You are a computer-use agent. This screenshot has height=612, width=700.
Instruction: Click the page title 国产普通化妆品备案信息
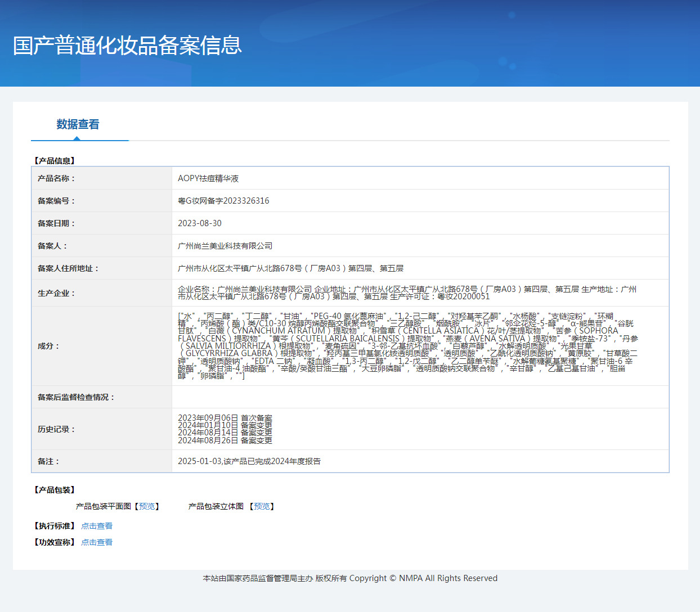click(x=127, y=45)
